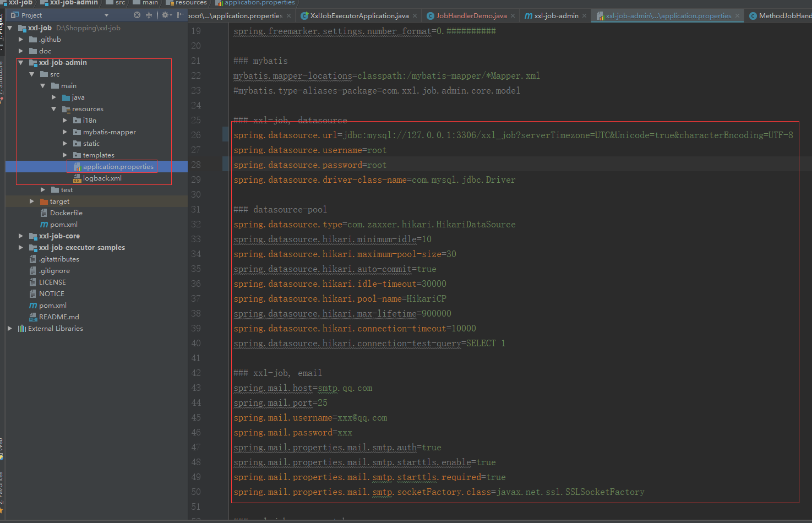This screenshot has width=812, height=523.
Task: Click the templates folder icon
Action: [x=77, y=155]
